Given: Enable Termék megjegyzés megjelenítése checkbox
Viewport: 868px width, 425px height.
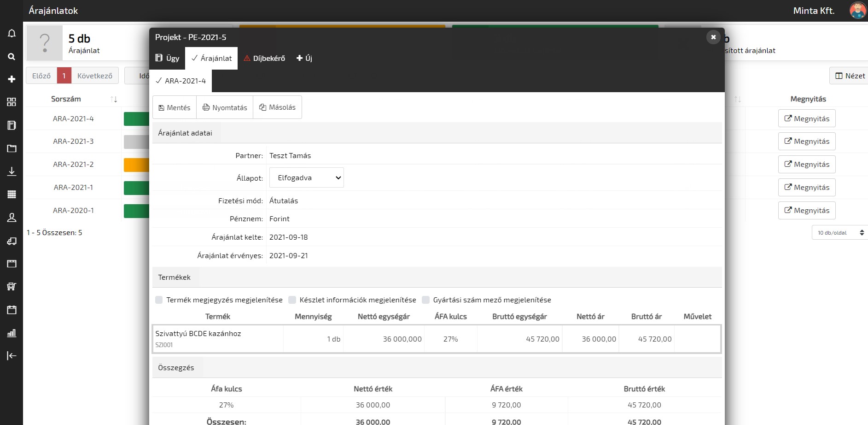Looking at the screenshot, I should point(159,300).
